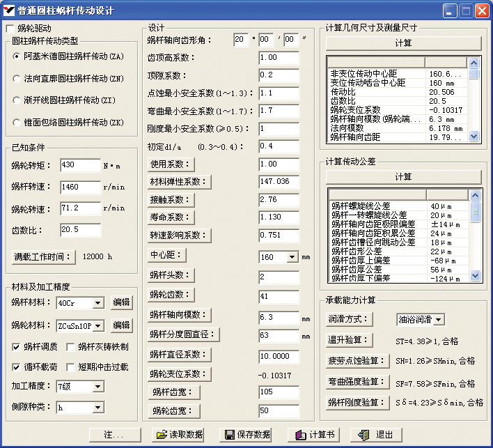Screen dimensions: 493x448
Task: Open the 蜗杆材料 40Cr dropdown
Action: pyautogui.click(x=97, y=303)
